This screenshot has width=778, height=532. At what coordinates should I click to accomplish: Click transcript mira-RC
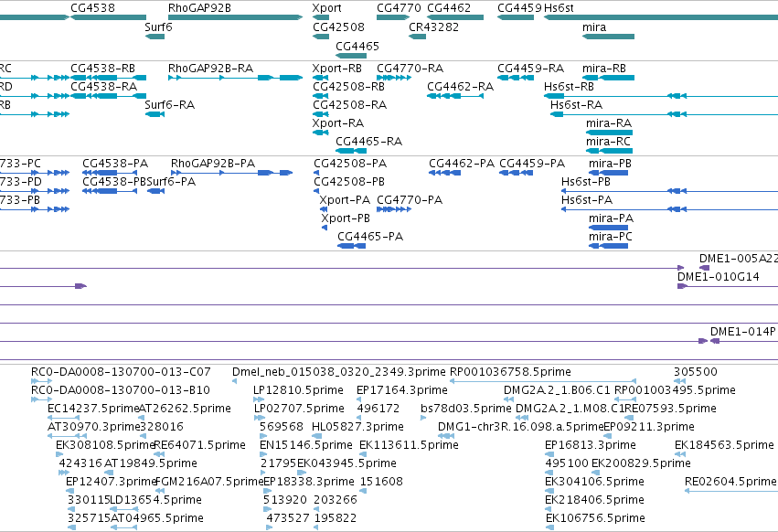[608, 142]
